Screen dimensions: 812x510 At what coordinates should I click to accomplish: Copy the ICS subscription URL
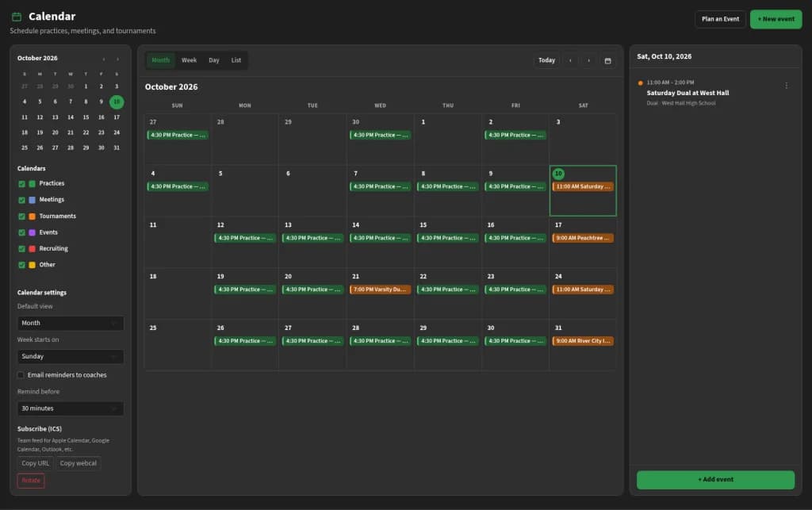click(x=35, y=463)
